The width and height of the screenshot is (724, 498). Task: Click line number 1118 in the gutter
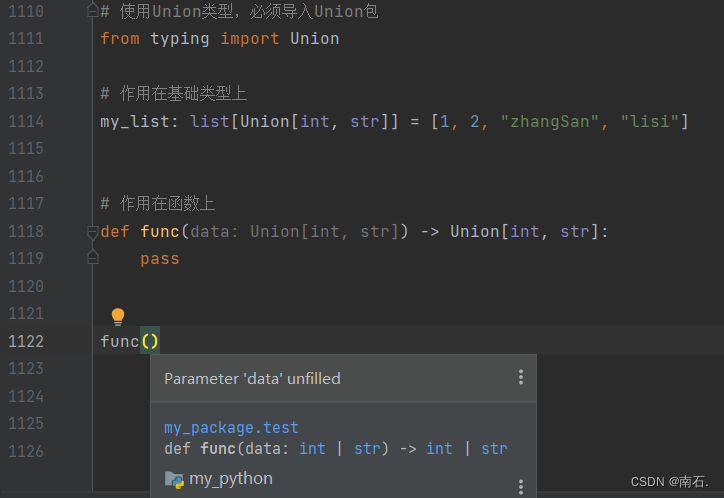point(26,231)
